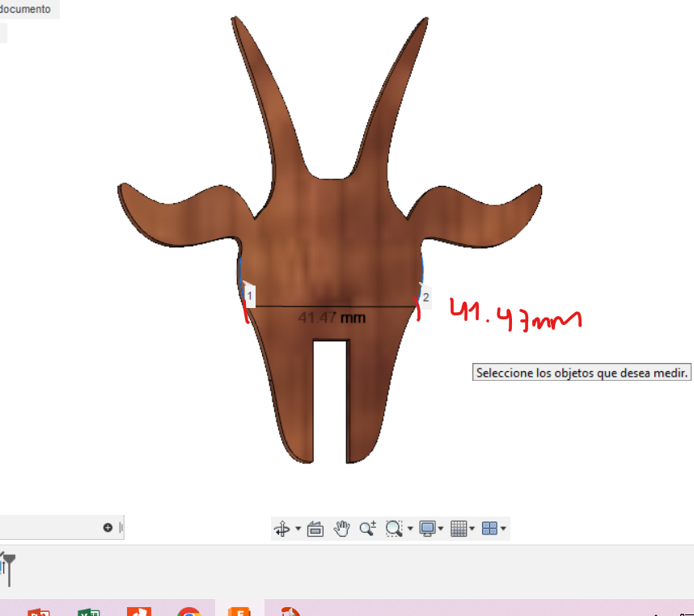694x616 pixels.
Task: Choose the Zoom in/out tool
Action: point(367,529)
